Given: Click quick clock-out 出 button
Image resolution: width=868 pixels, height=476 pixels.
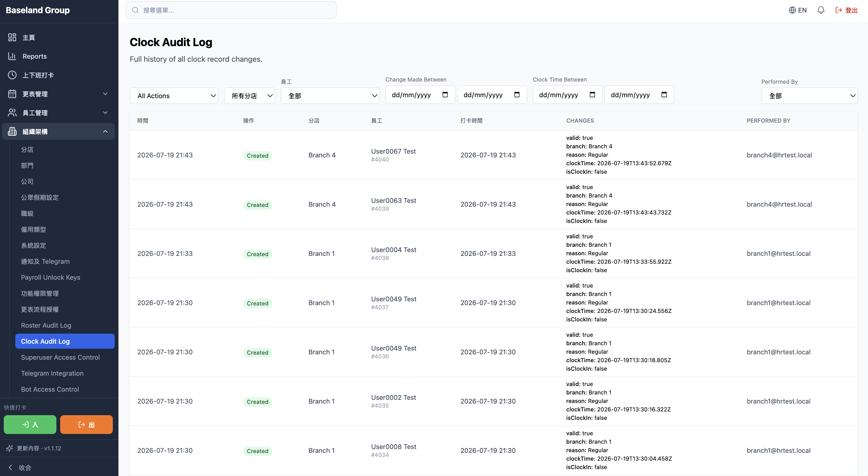Looking at the screenshot, I should click(86, 425).
